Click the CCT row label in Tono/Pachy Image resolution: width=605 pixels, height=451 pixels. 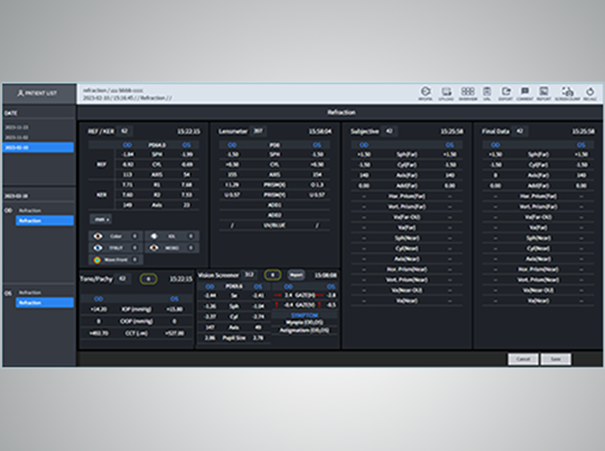[x=136, y=333]
